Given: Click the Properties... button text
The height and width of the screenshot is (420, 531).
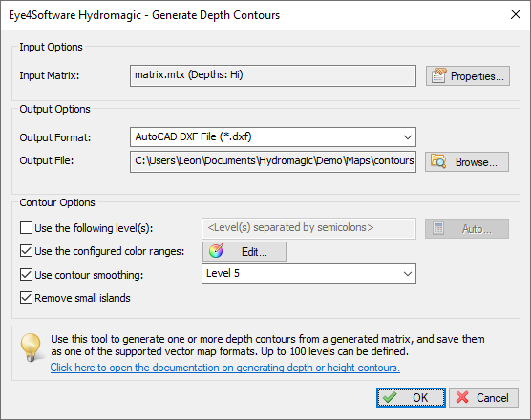Looking at the screenshot, I should [478, 76].
